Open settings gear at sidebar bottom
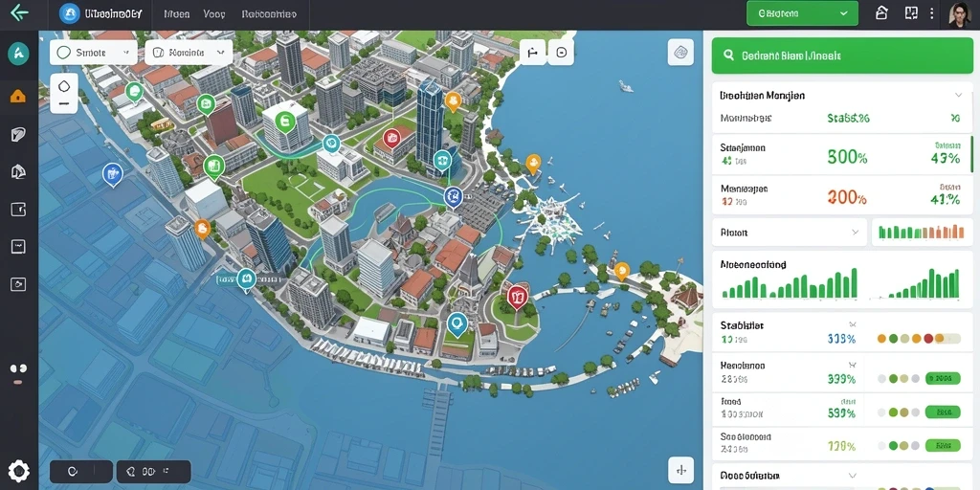This screenshot has width=980, height=490. click(18, 471)
